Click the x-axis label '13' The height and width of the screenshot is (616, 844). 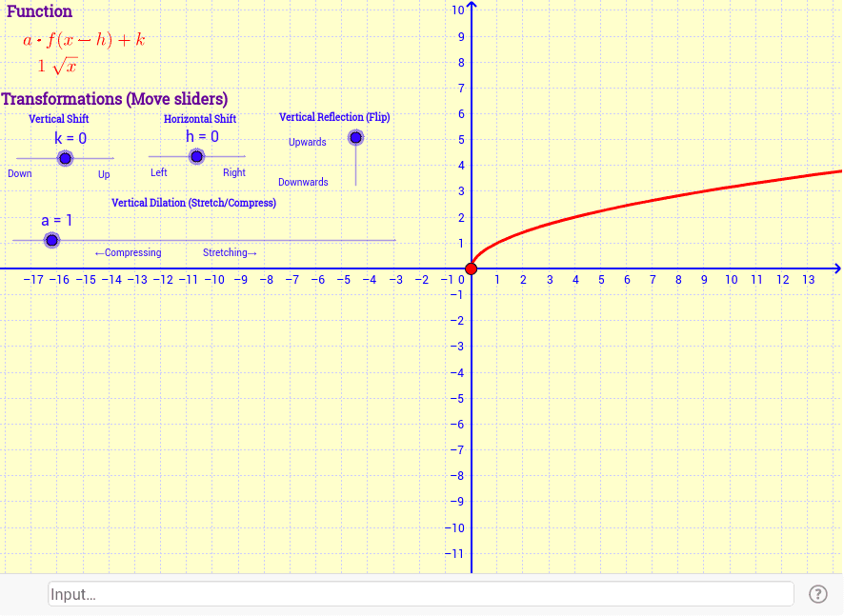[809, 280]
